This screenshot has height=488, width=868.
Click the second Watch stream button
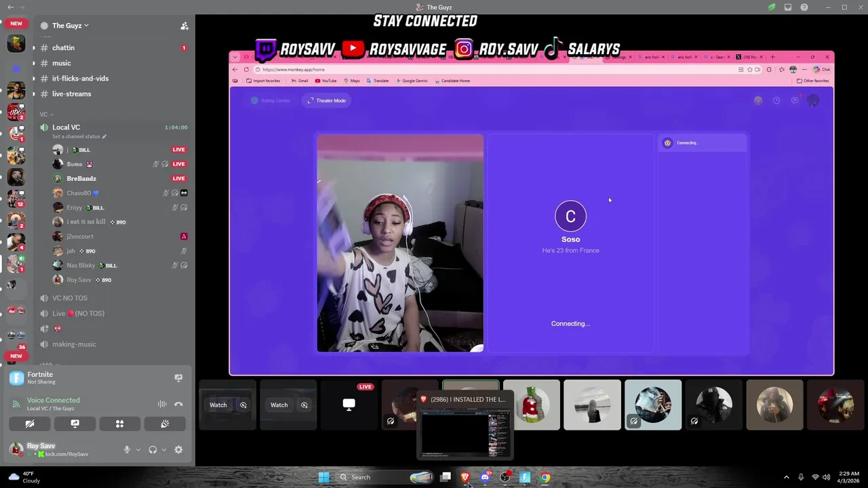279,405
